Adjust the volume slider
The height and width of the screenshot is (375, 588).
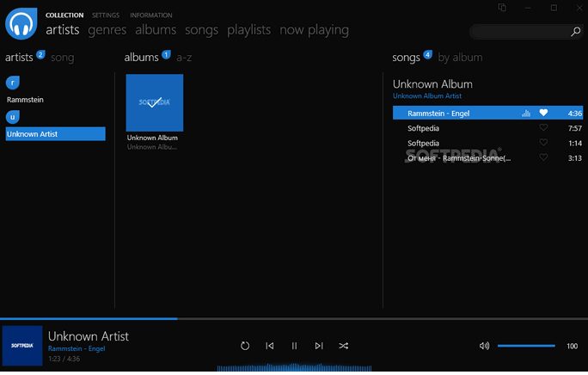(525, 346)
